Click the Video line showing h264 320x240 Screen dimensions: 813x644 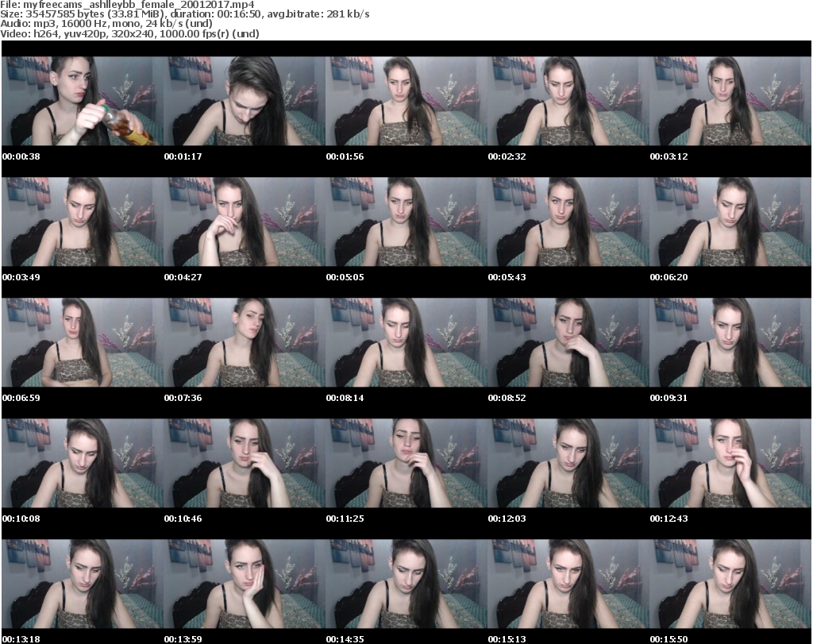129,33
